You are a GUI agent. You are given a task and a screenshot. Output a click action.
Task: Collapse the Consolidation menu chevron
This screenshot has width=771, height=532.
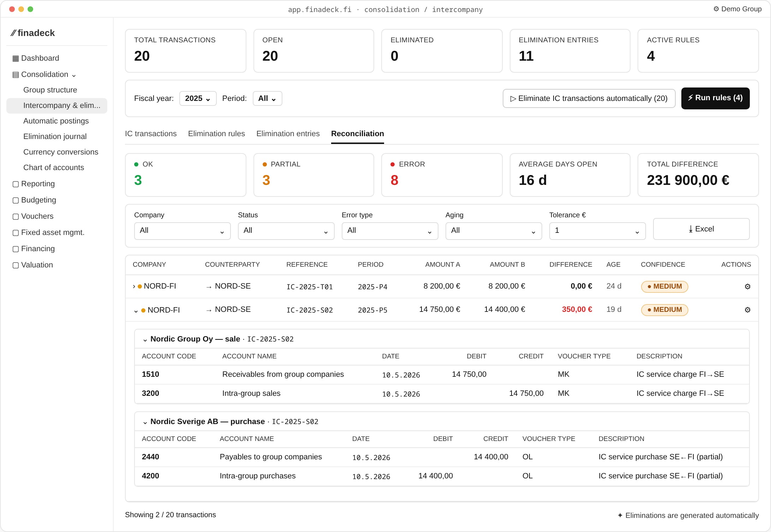coord(74,75)
